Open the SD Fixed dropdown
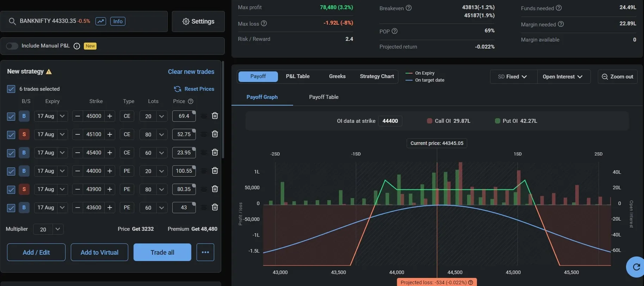This screenshot has width=644, height=286. (513, 77)
